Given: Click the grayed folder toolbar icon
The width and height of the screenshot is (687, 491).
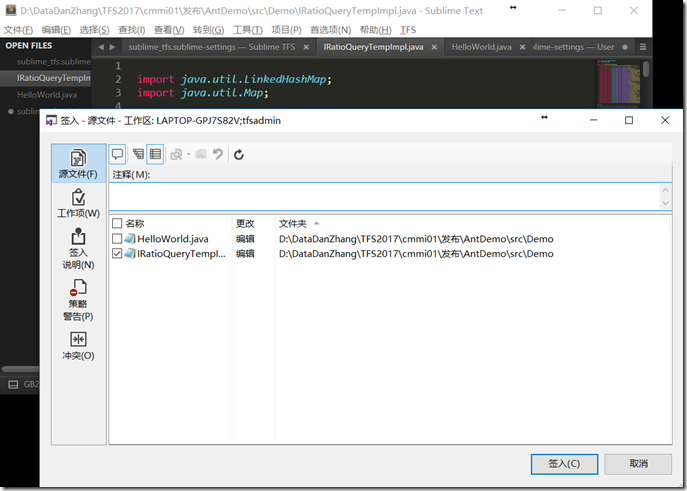Looking at the screenshot, I should pyautogui.click(x=201, y=154).
